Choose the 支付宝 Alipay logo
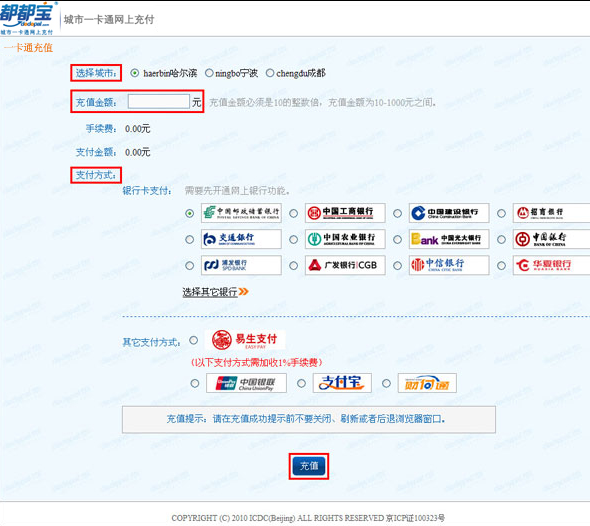 (x=342, y=383)
